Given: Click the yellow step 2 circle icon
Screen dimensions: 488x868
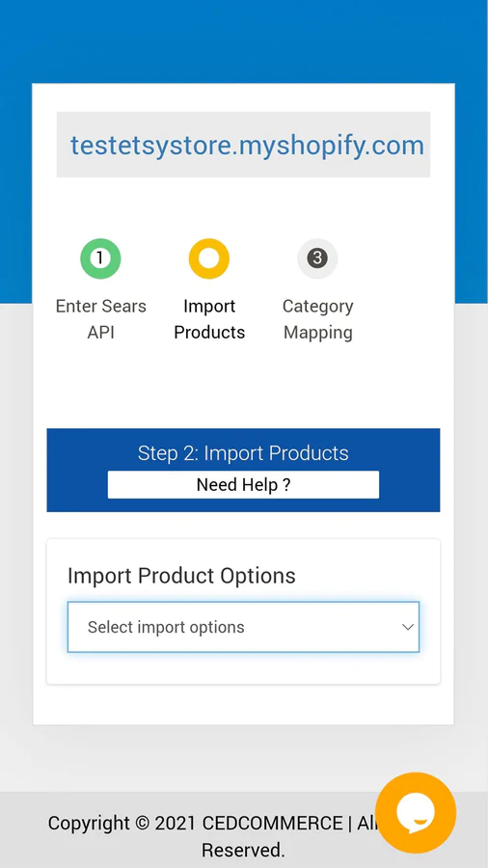Looking at the screenshot, I should click(208, 258).
